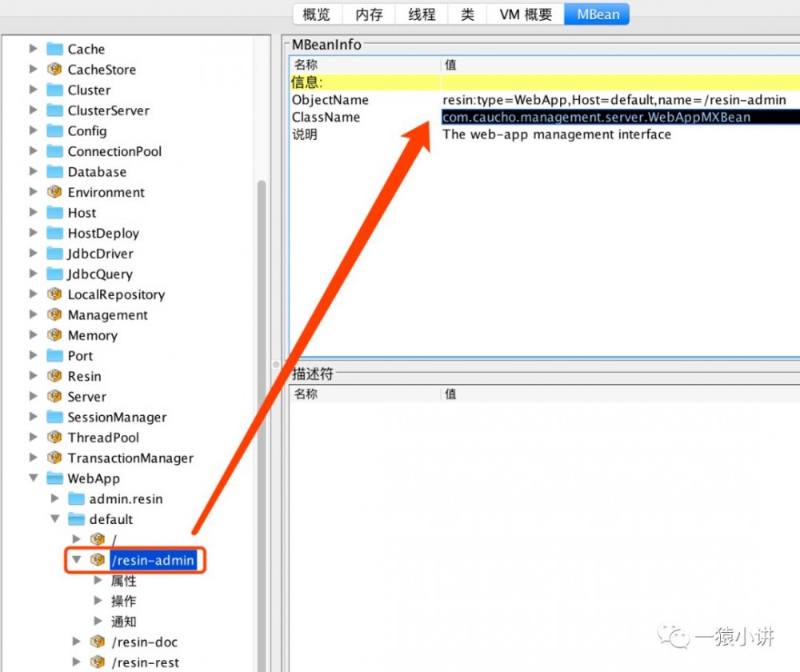The width and height of the screenshot is (800, 672).
Task: Click the Server bean icon
Action: [x=54, y=397]
